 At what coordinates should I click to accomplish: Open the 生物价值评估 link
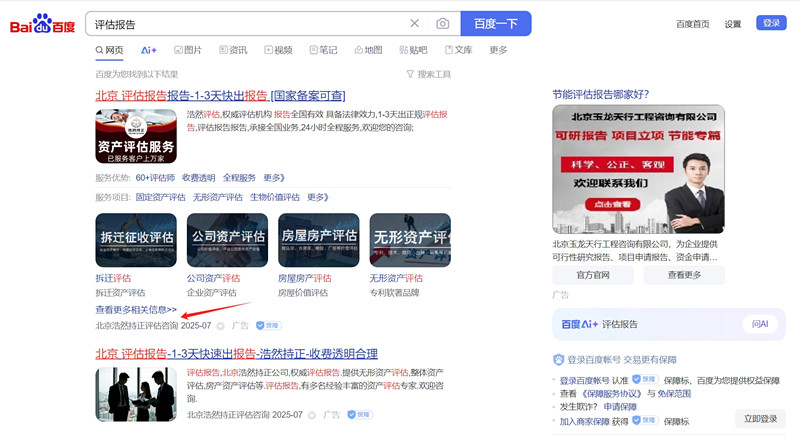click(275, 197)
